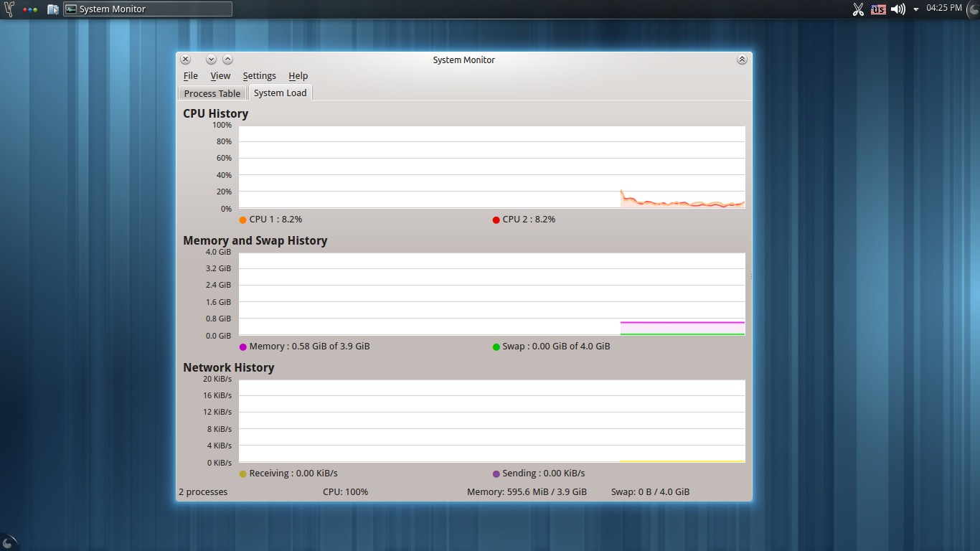Click the Memory and Swap History graph
This screenshot has width=980, height=551.
click(x=491, y=293)
